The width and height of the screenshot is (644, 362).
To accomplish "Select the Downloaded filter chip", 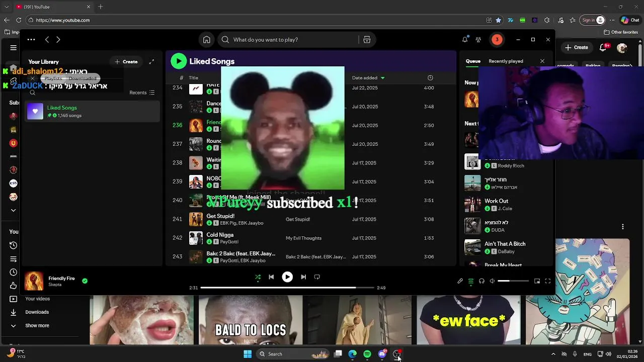I will (83, 78).
